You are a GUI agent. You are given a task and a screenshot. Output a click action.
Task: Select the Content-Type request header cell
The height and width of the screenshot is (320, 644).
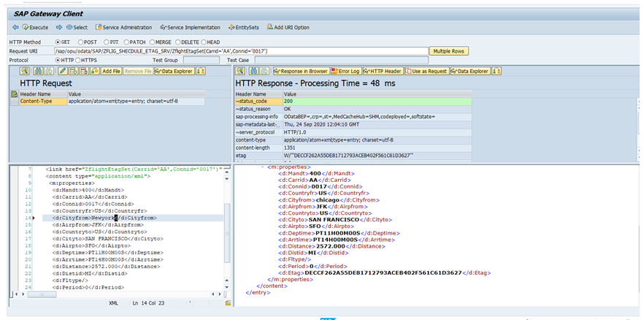pyautogui.click(x=43, y=101)
